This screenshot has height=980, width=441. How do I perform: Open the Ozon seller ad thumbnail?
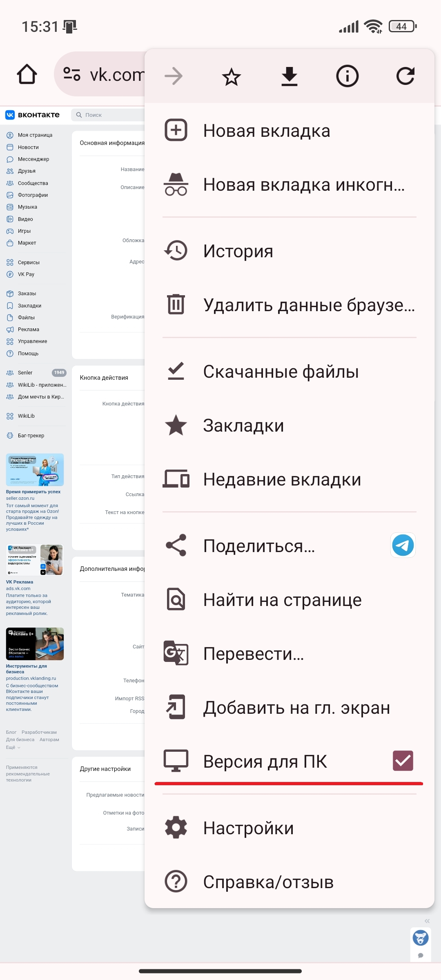point(35,470)
